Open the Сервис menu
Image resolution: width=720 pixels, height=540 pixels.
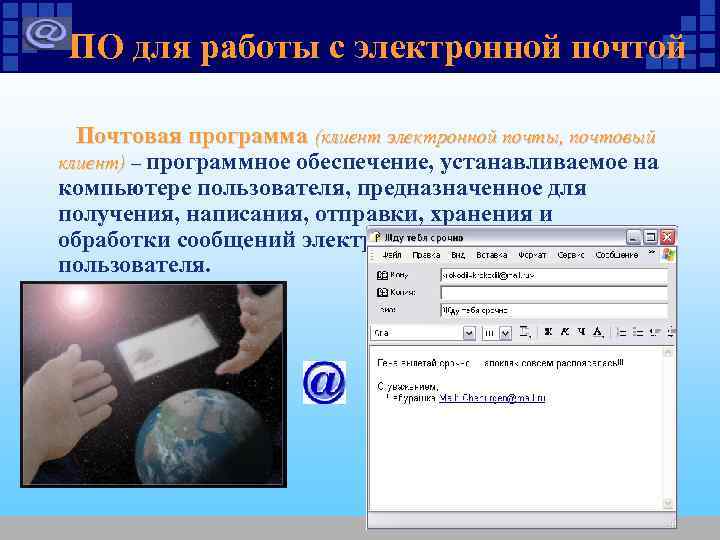pos(571,255)
